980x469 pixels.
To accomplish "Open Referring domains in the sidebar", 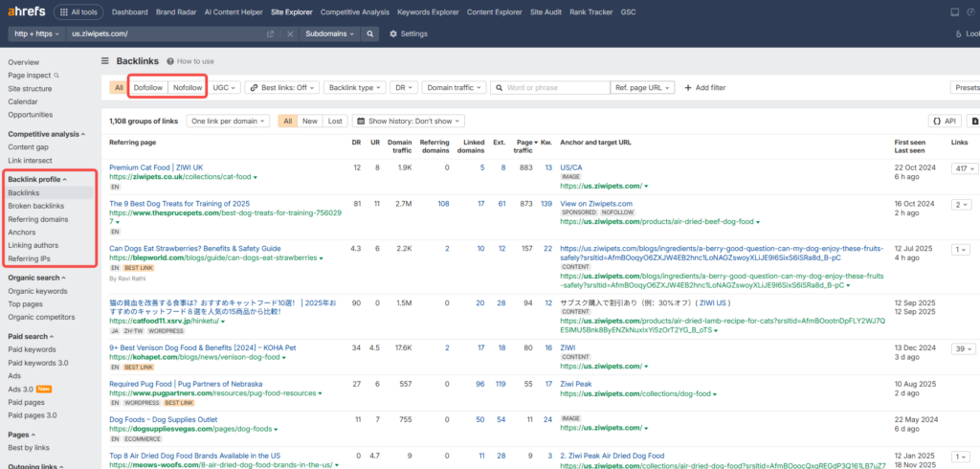I will pyautogui.click(x=38, y=219).
